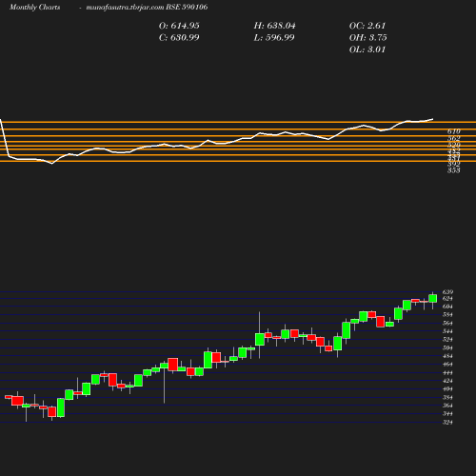Click the 'OC: 2.61' value
The height and width of the screenshot is (476, 476).
(367, 26)
